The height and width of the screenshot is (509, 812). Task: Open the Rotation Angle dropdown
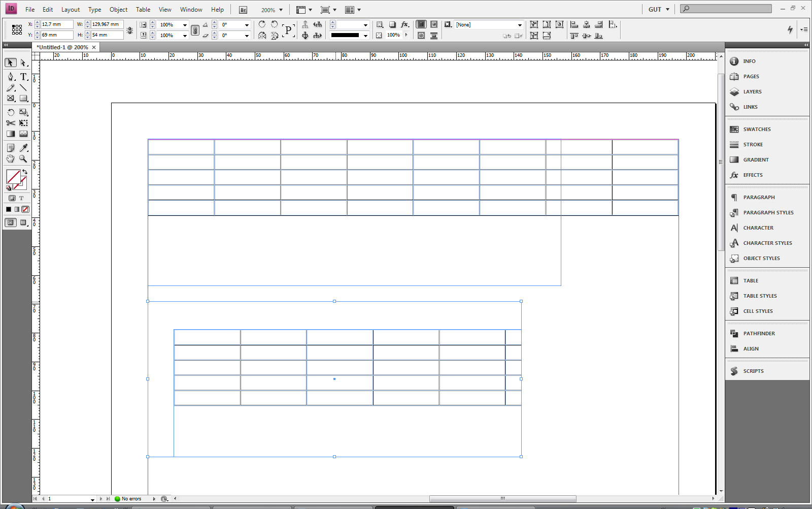pos(247,25)
